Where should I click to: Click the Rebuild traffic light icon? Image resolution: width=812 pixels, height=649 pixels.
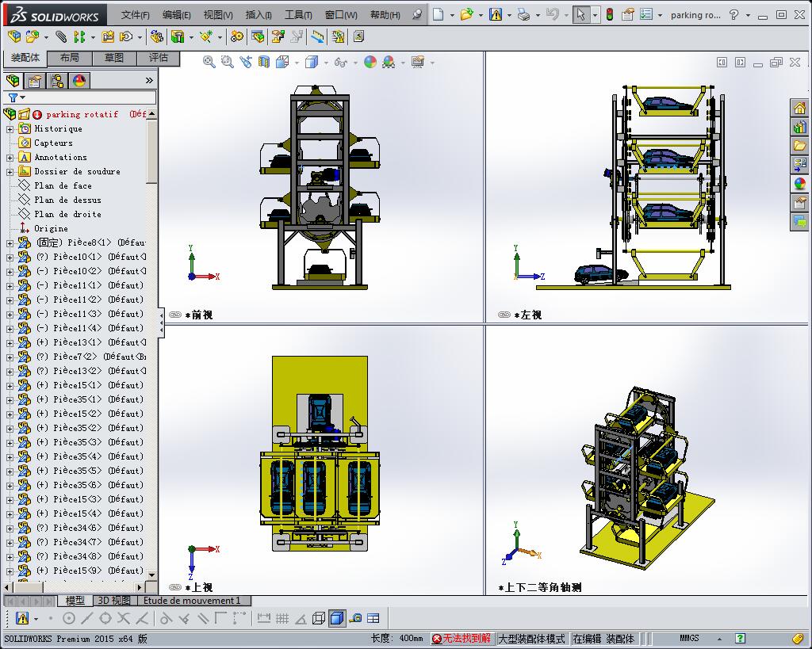coord(610,14)
